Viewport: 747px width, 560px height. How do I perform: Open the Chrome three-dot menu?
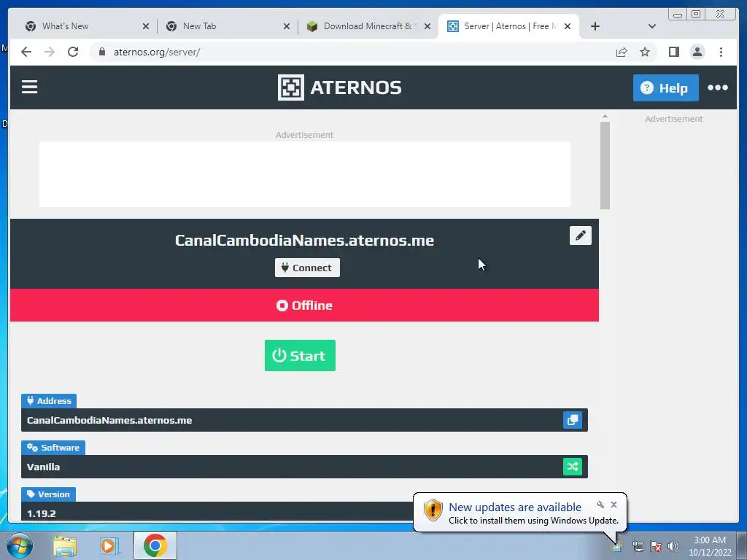pyautogui.click(x=721, y=52)
